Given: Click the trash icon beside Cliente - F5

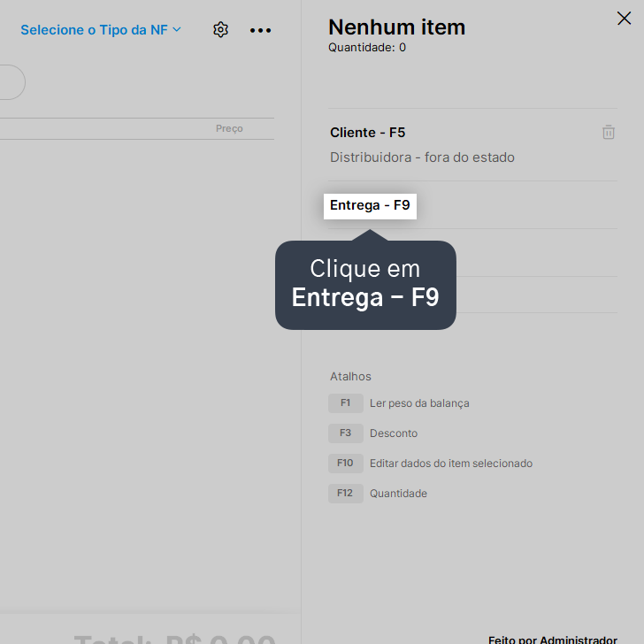Looking at the screenshot, I should [x=609, y=133].
